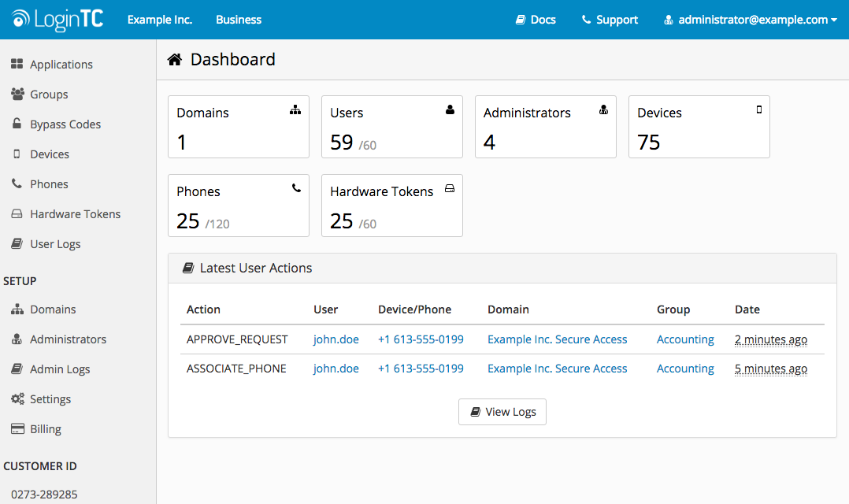Click the Bypass Codes unlock icon
Viewport: 849px width, 504px height.
click(x=17, y=124)
